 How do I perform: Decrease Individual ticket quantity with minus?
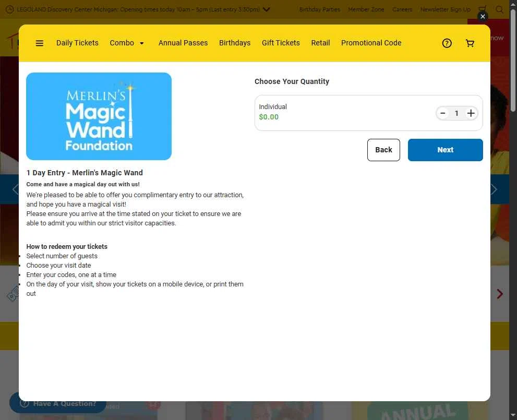click(x=443, y=113)
